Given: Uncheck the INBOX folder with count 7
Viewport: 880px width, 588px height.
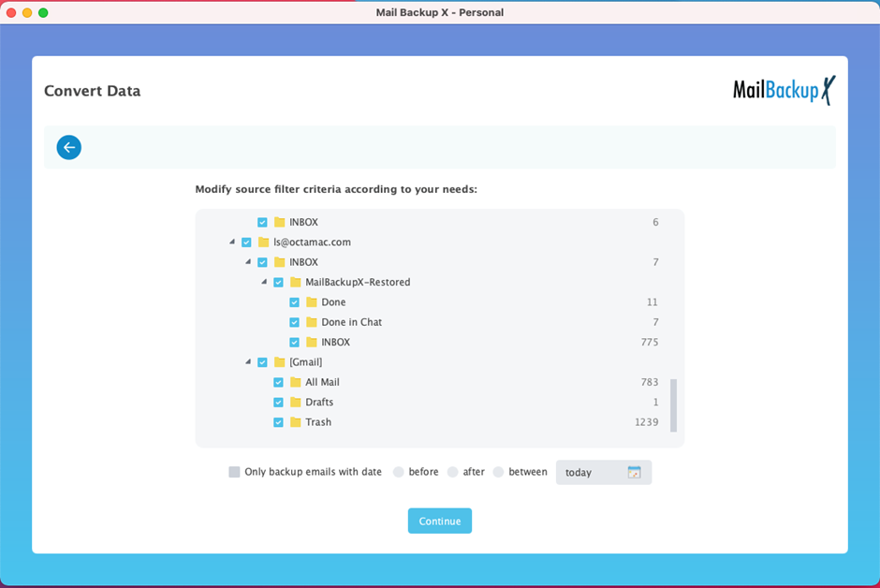Looking at the screenshot, I should 262,262.
